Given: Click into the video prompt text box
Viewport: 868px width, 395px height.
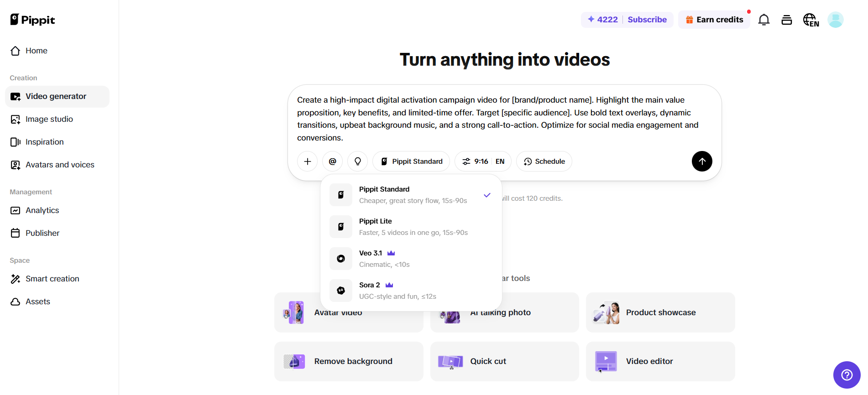Looking at the screenshot, I should click(x=504, y=119).
